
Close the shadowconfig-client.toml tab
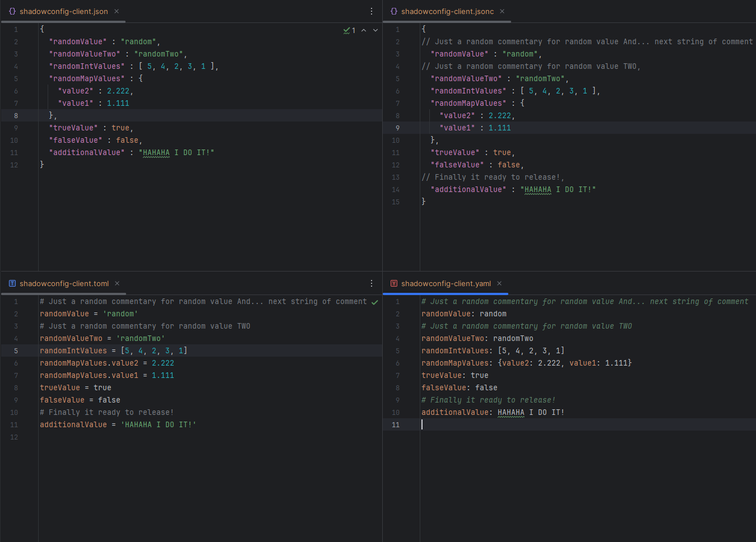pyautogui.click(x=117, y=283)
